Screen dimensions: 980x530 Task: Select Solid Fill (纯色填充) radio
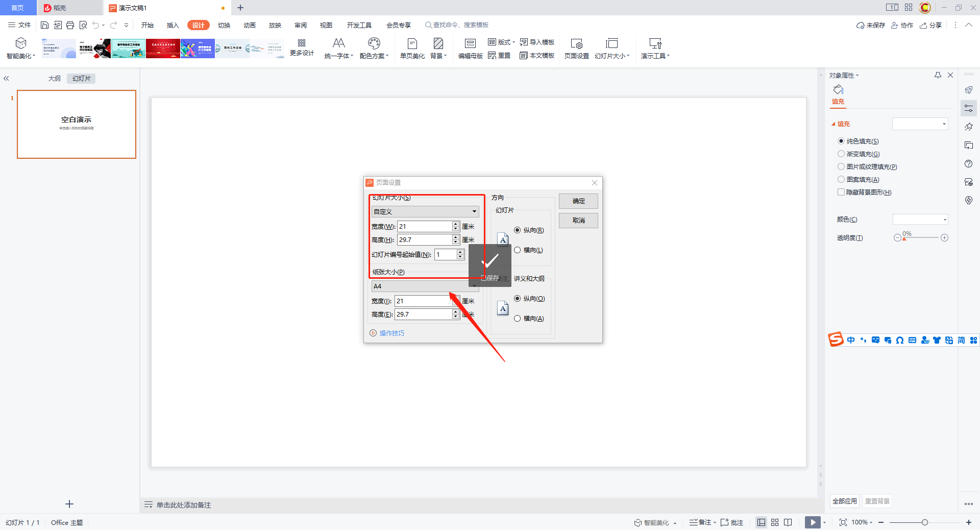(841, 141)
